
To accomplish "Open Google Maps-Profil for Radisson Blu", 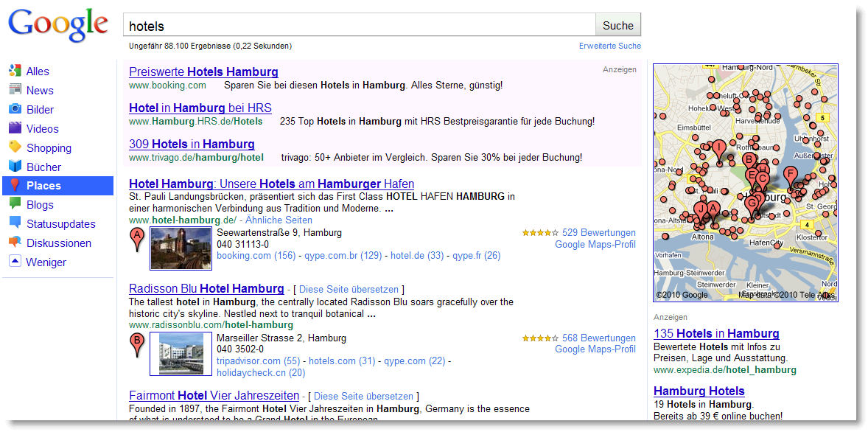I will 595,349.
